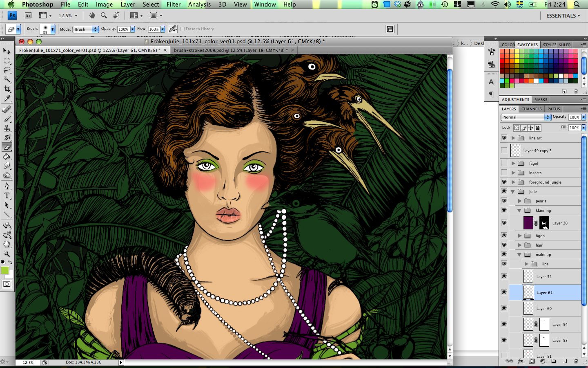Open the Layer menu
The image size is (588, 368).
click(x=128, y=4)
